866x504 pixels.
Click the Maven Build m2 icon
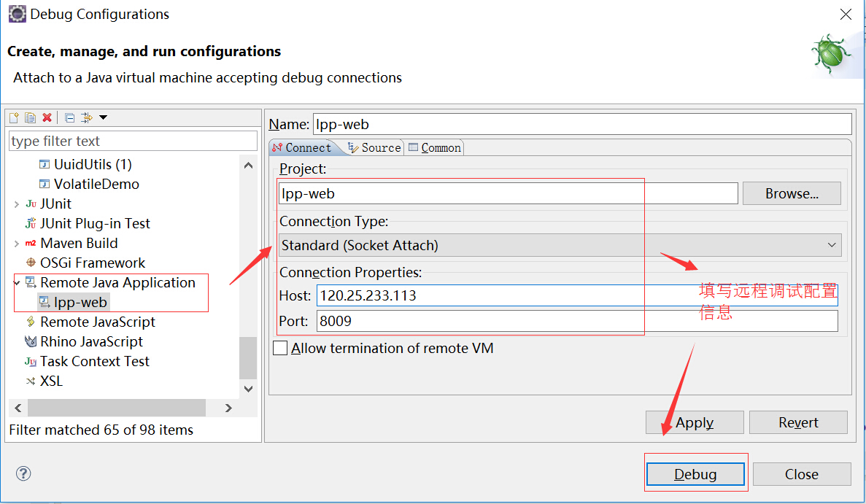tap(31, 244)
